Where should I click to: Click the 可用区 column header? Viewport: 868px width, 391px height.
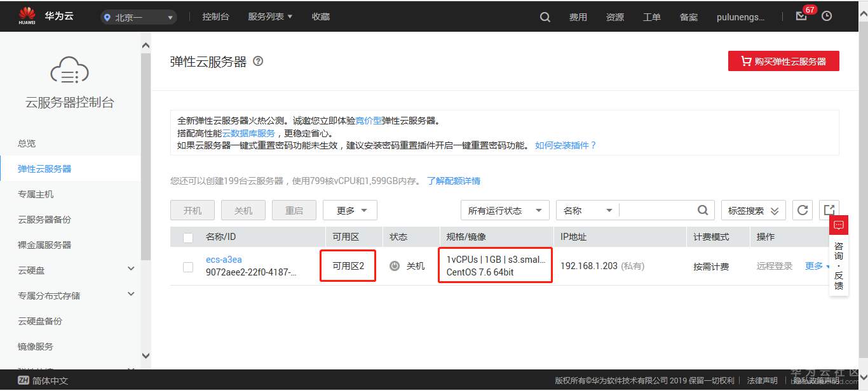click(x=346, y=237)
